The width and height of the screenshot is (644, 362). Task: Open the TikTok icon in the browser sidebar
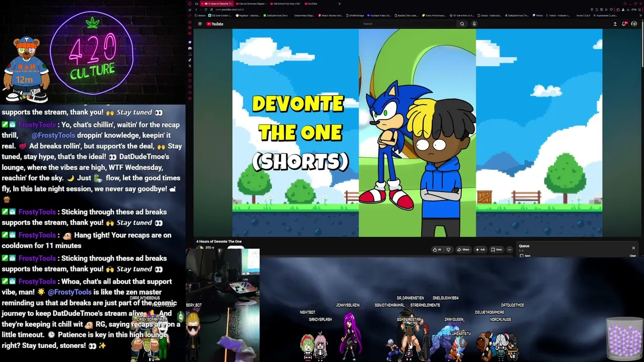(x=190, y=60)
